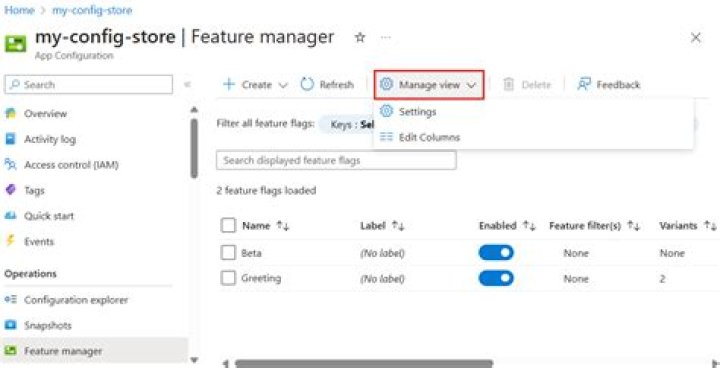The width and height of the screenshot is (720, 368).
Task: Focus the sidebar Search box
Action: (x=89, y=85)
